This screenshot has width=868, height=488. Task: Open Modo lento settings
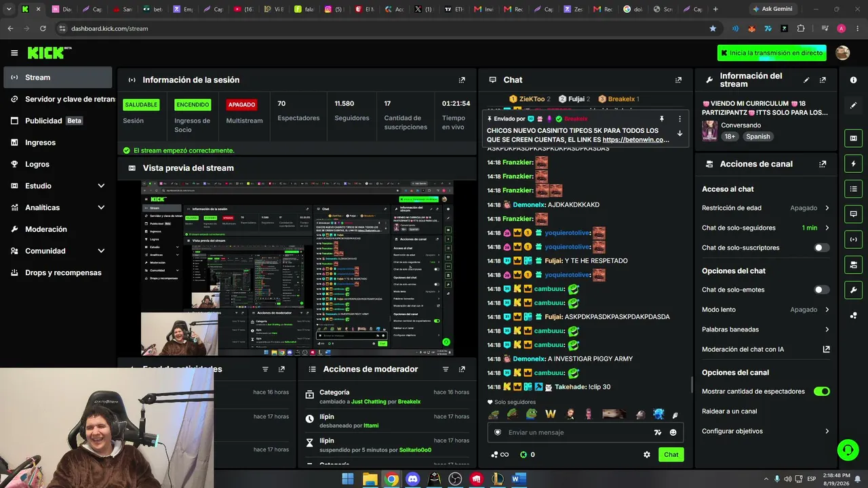766,310
